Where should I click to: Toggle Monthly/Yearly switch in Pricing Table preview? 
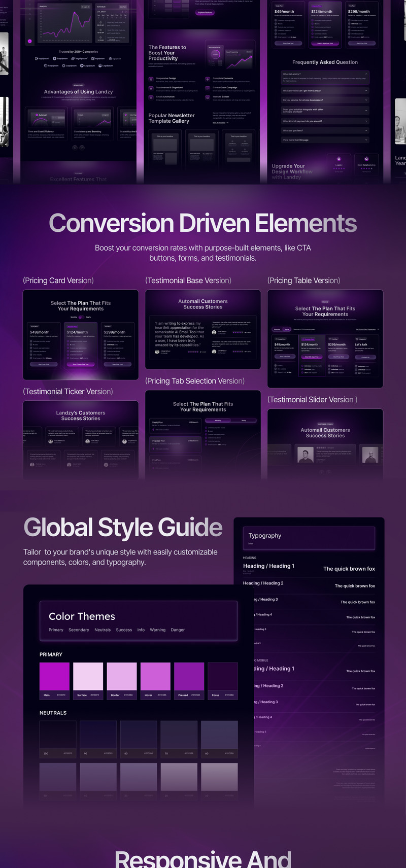282,329
